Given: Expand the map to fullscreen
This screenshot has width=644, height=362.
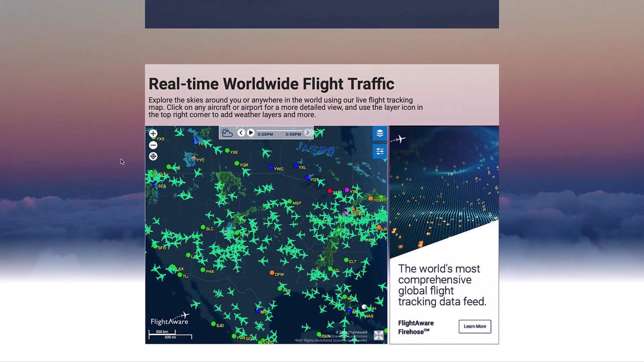Looking at the screenshot, I should [x=378, y=335].
